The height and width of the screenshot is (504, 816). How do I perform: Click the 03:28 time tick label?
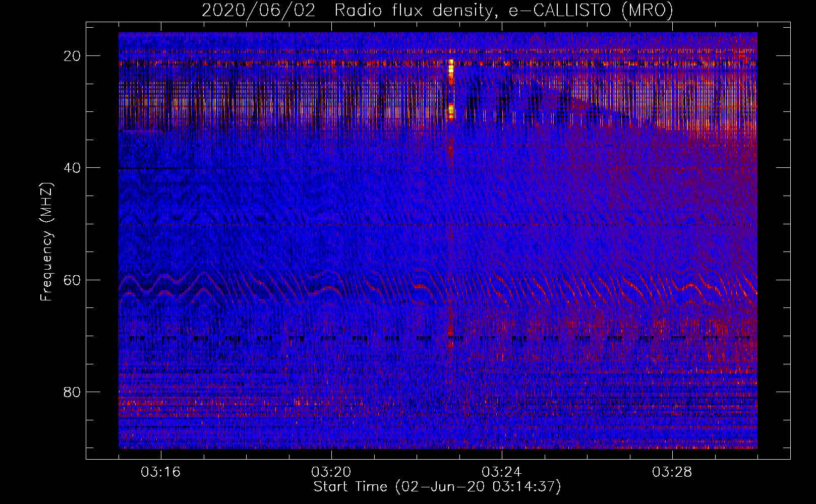click(x=672, y=472)
